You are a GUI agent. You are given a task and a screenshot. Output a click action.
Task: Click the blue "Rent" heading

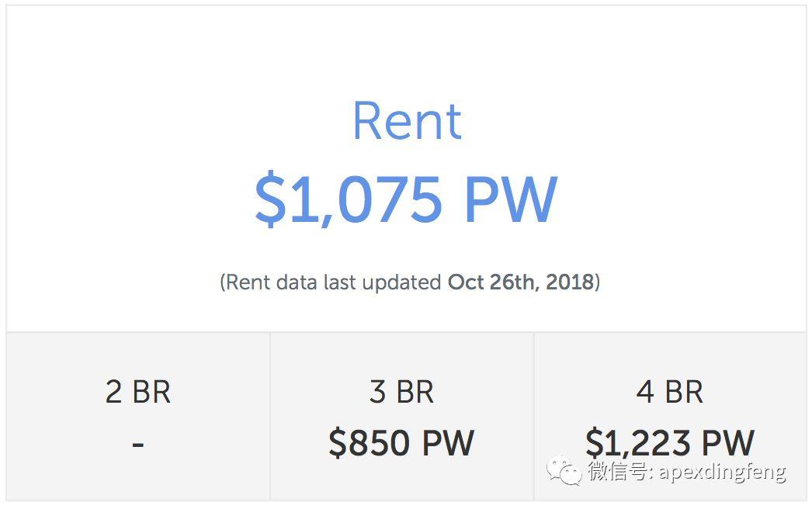[407, 121]
